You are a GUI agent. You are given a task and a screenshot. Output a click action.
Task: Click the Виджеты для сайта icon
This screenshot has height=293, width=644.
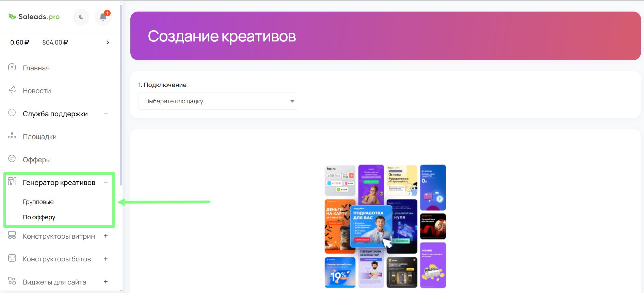click(12, 281)
